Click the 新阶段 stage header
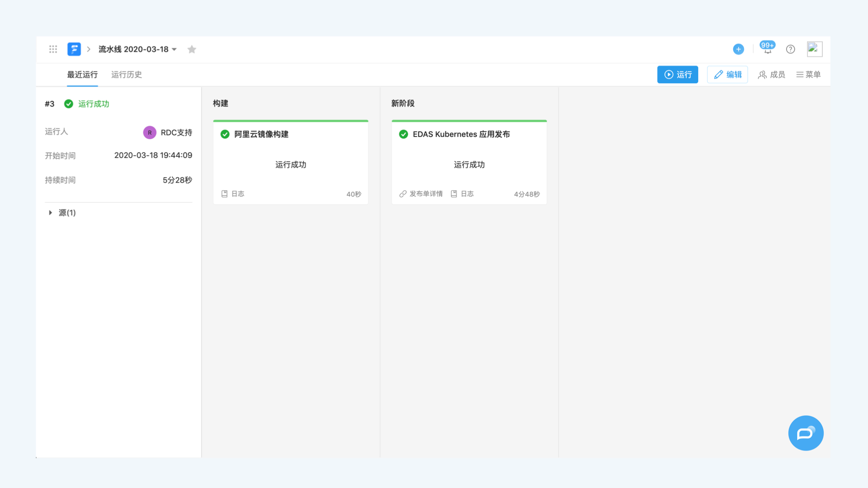Image resolution: width=868 pixels, height=488 pixels. pyautogui.click(x=403, y=103)
